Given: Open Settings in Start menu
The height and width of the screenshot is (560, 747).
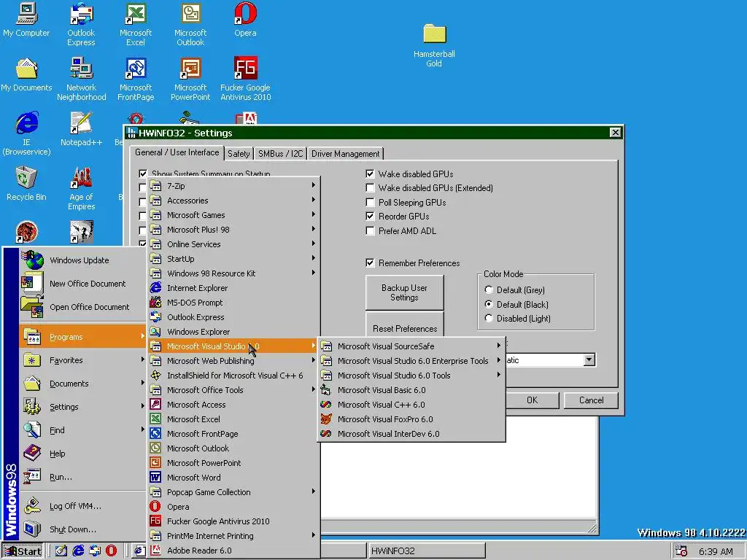Looking at the screenshot, I should point(82,407).
